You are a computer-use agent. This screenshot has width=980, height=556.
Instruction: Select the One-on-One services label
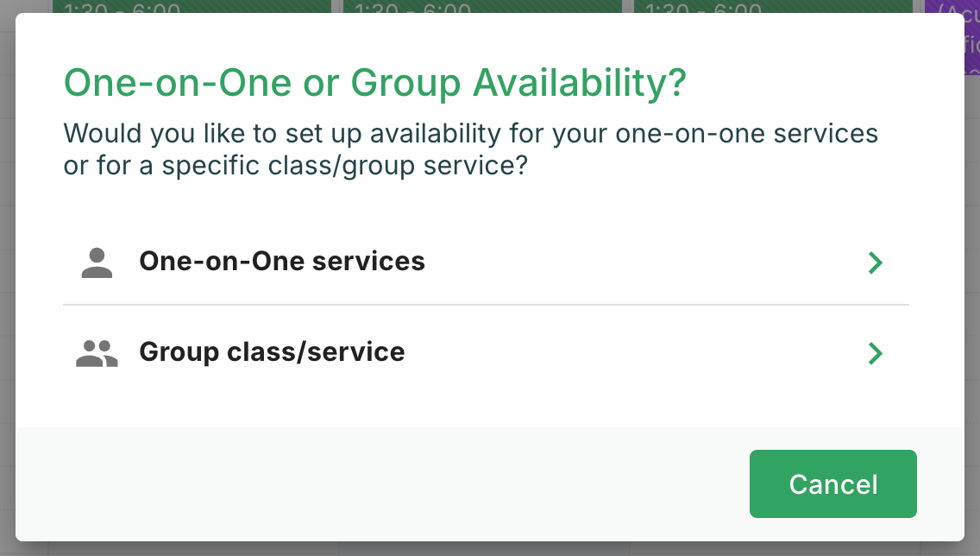click(282, 262)
